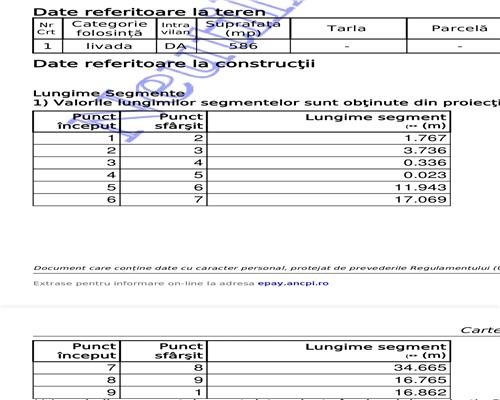Image resolution: width=500 pixels, height=400 pixels.
Task: Select segment length 34.665
Action: [420, 368]
